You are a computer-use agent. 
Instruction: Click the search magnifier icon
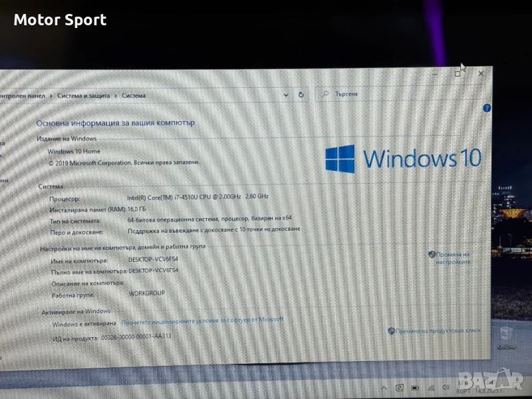tap(325, 94)
